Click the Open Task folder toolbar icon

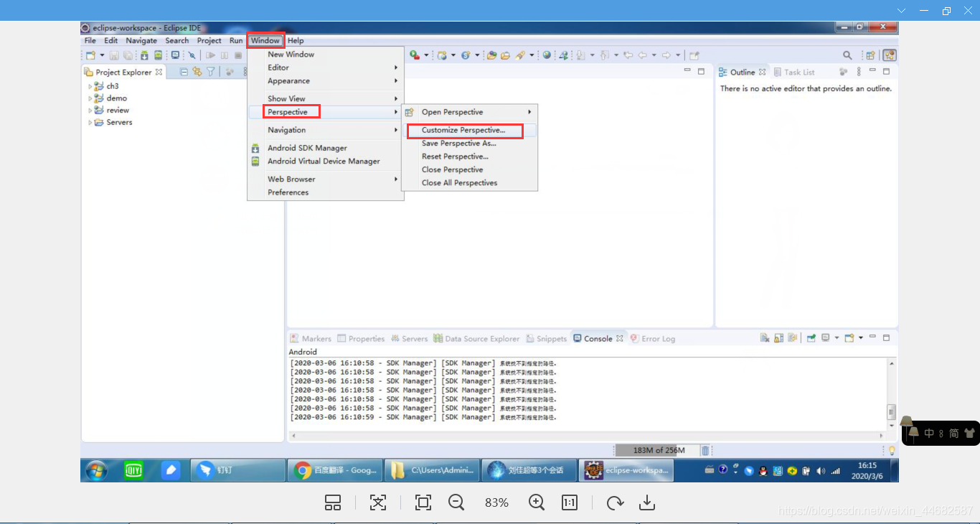(x=505, y=55)
